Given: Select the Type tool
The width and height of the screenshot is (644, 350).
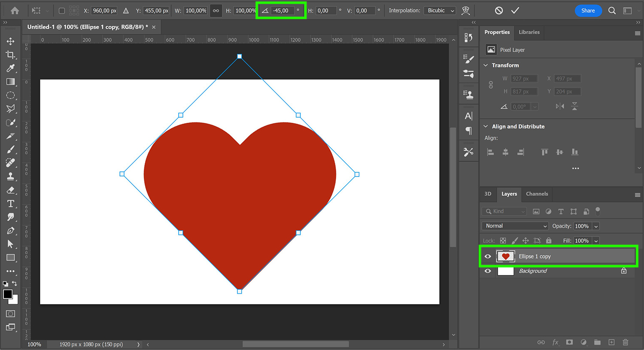Looking at the screenshot, I should [10, 204].
